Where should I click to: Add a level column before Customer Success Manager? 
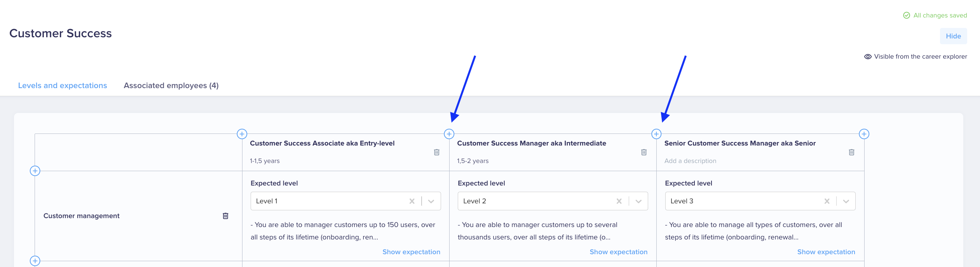449,134
